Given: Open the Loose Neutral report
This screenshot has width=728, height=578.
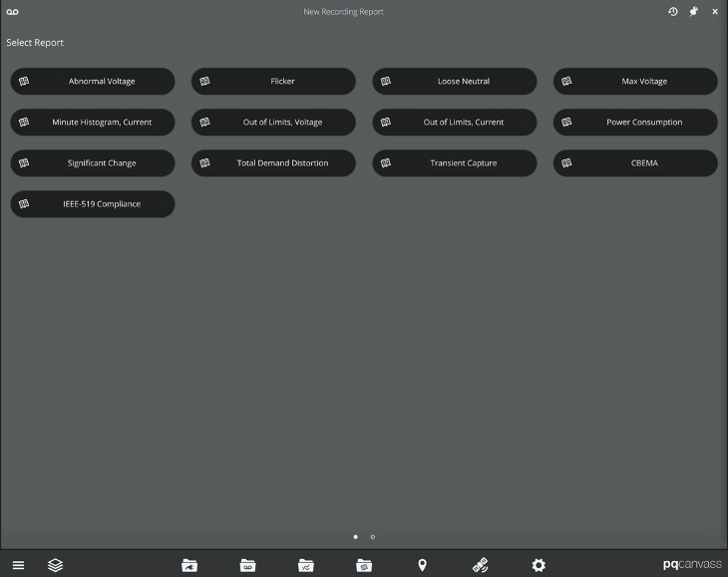Looking at the screenshot, I should coord(455,82).
